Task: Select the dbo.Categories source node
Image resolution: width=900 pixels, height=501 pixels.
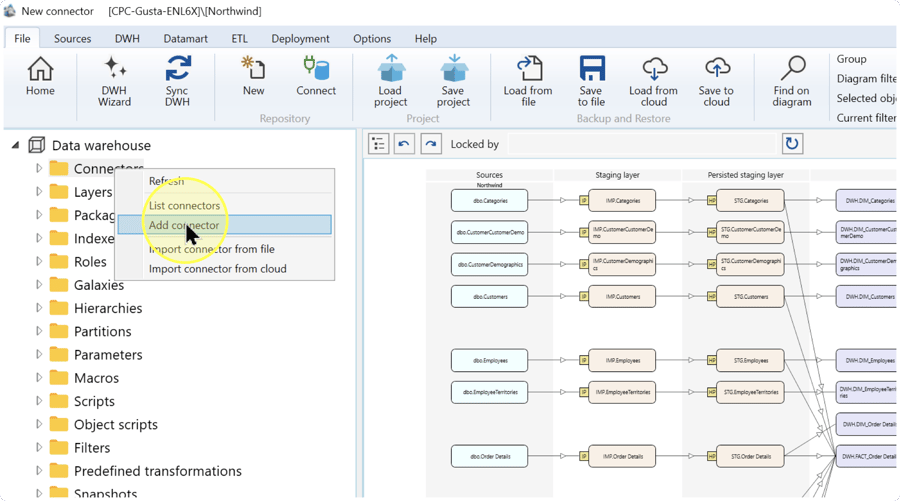Action: pos(489,200)
